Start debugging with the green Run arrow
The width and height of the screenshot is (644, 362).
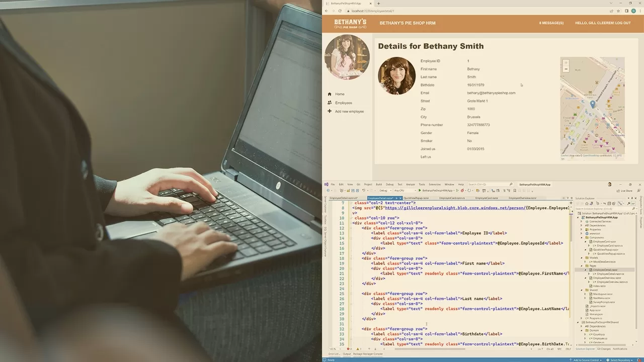420,191
